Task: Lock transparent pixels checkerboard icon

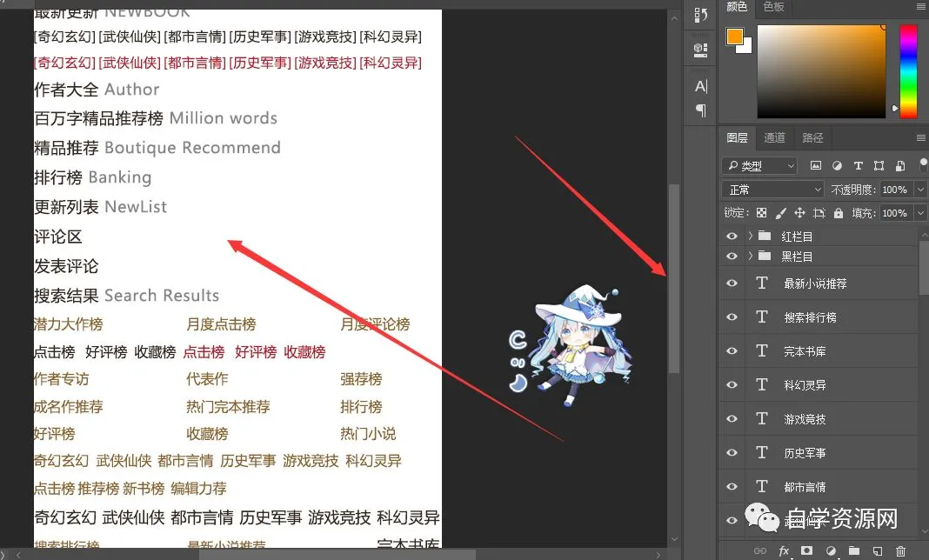Action: point(761,213)
